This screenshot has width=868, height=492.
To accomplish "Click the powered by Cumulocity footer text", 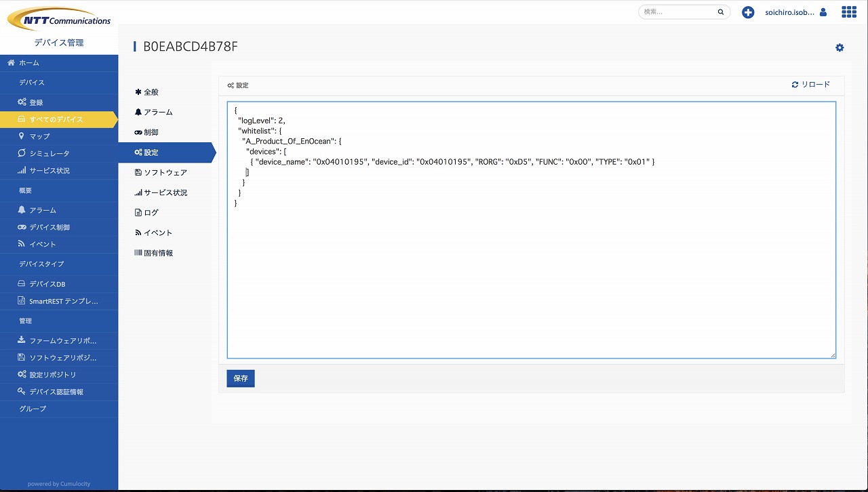I will (59, 484).
